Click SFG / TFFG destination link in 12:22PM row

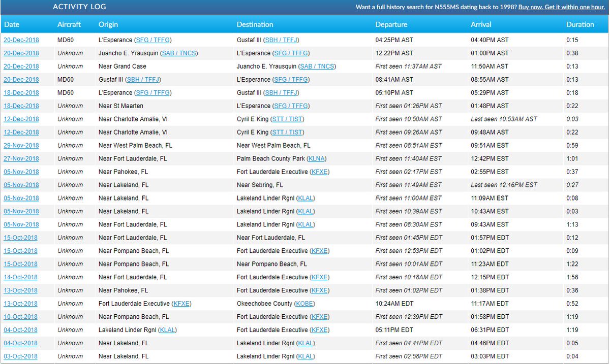coord(291,53)
